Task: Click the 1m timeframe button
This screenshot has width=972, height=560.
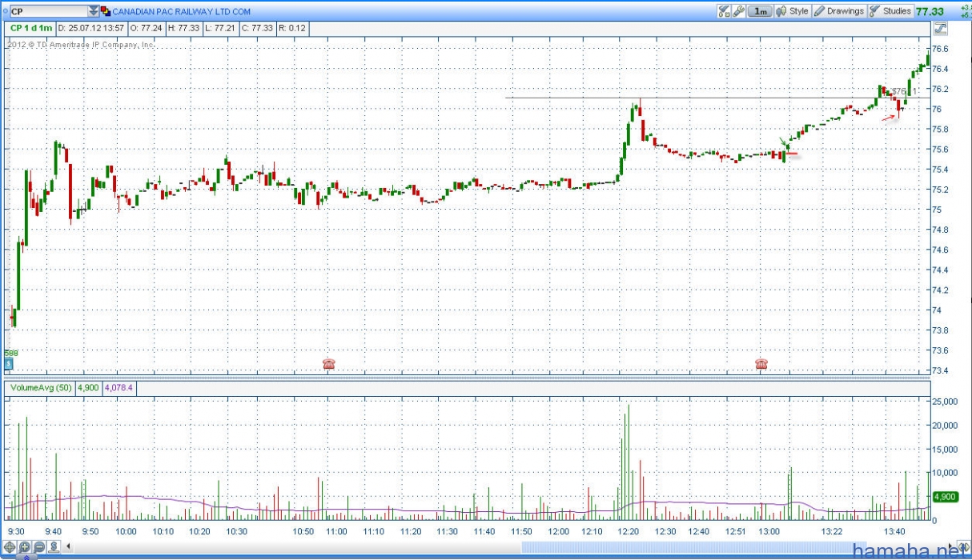Action: click(760, 11)
